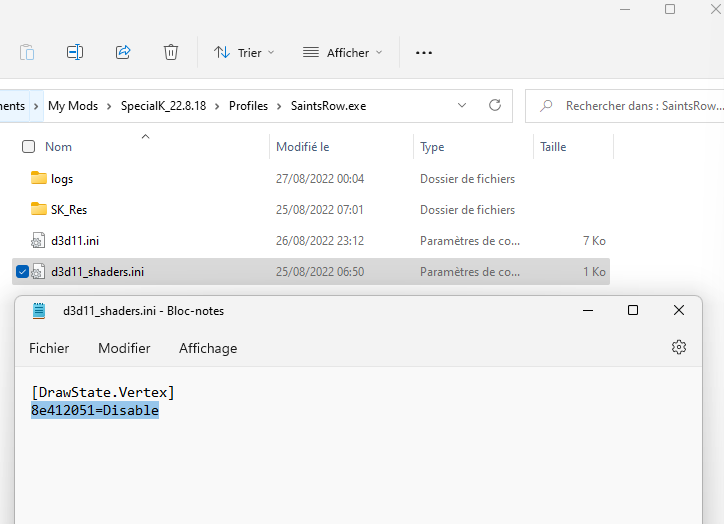The height and width of the screenshot is (524, 724).
Task: Expand chevron after My Mods breadcrumb
Action: pyautogui.click(x=109, y=106)
